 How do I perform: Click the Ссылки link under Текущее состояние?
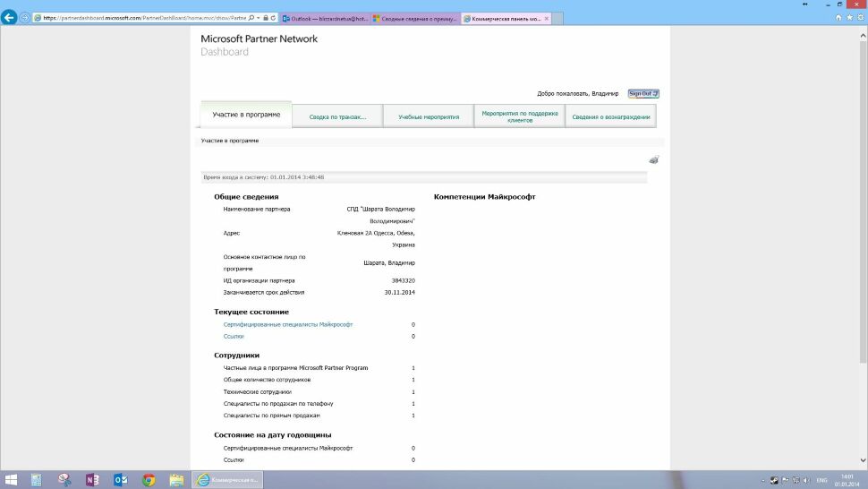pyautogui.click(x=233, y=336)
